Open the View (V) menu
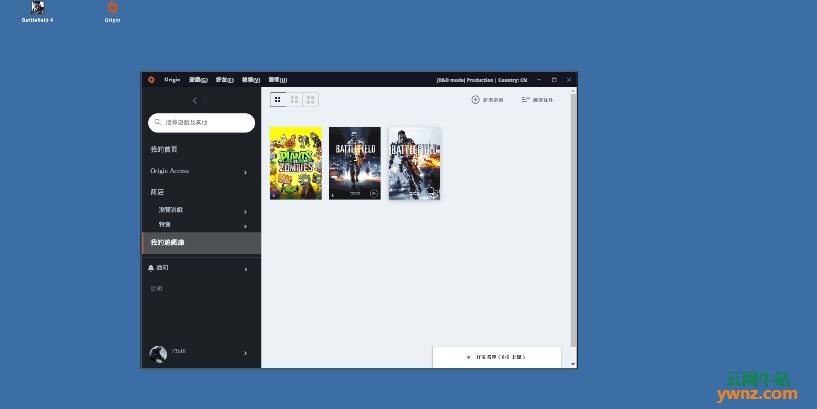The height and width of the screenshot is (409, 817). [x=251, y=80]
